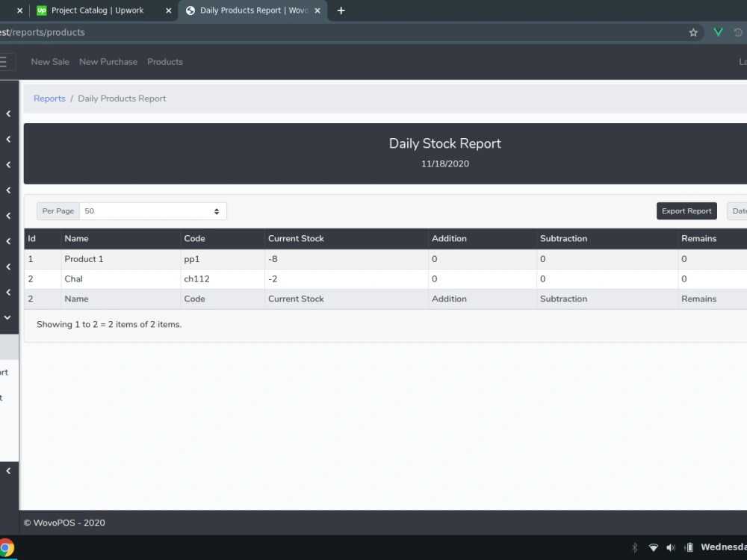Viewport: 747px width, 560px height.
Task: Click the Daily Stock Report heading
Action: (x=445, y=143)
